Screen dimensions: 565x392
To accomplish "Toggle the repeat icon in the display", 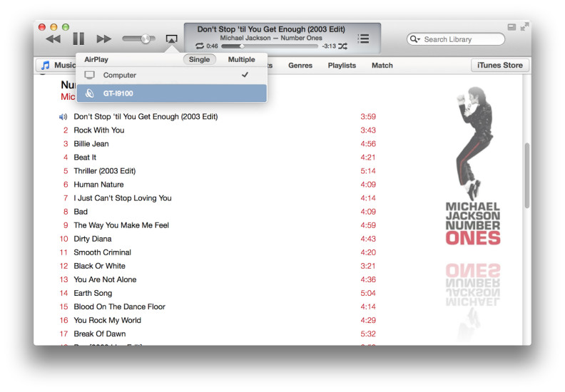I will pos(200,46).
